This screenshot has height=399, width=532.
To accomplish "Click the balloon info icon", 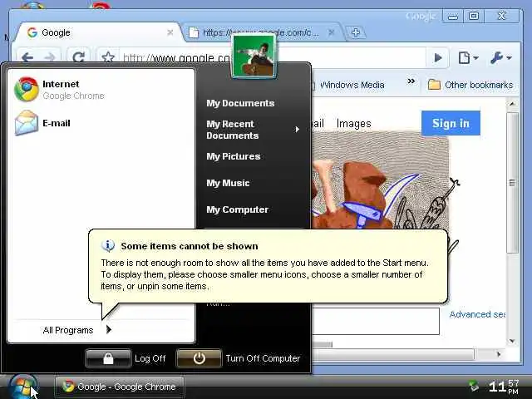I will [108, 245].
